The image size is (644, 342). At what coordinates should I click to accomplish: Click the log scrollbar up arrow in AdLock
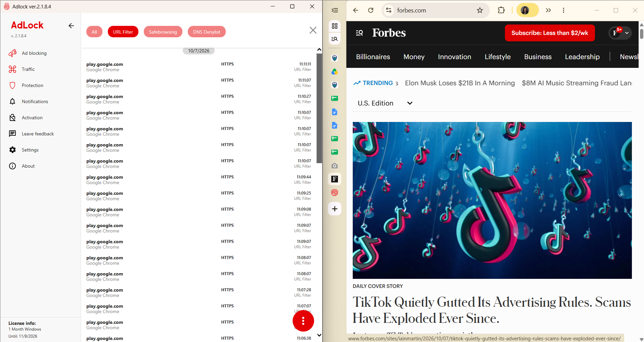(319, 50)
